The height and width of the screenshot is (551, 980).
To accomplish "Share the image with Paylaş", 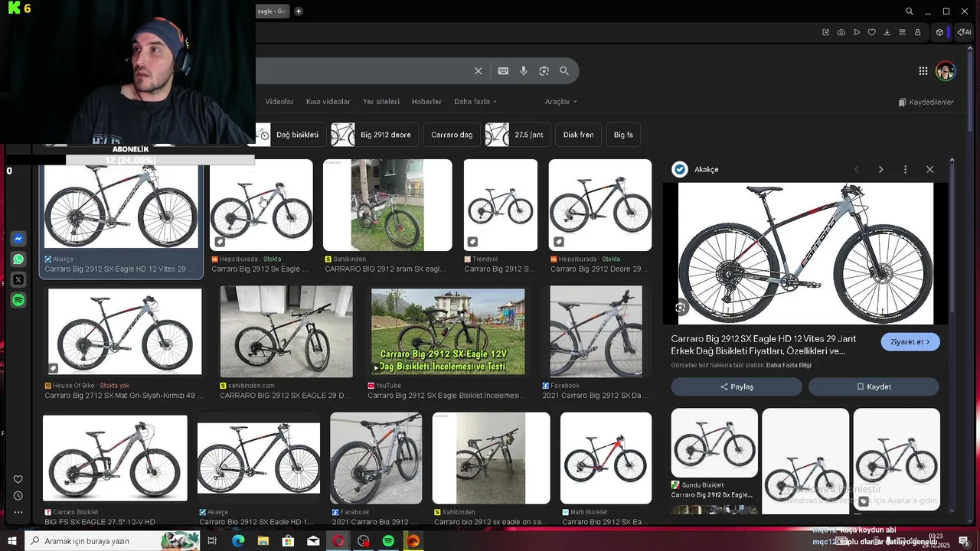I will coord(737,386).
